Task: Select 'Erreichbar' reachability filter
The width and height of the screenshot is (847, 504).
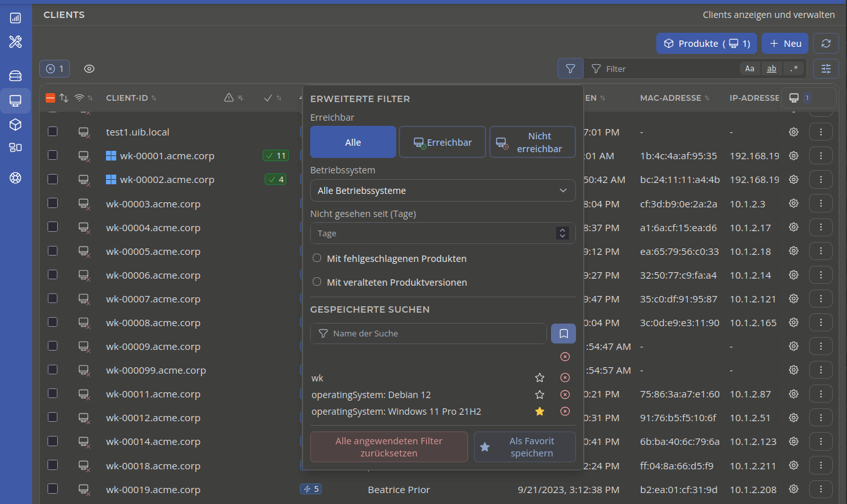Action: 442,142
